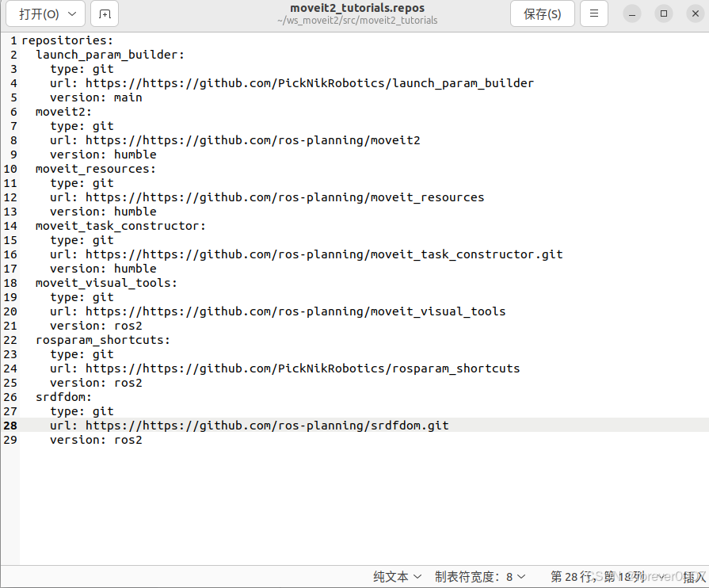Click the srdfdom.git url line
This screenshot has height=588, width=709.
pyautogui.click(x=250, y=426)
